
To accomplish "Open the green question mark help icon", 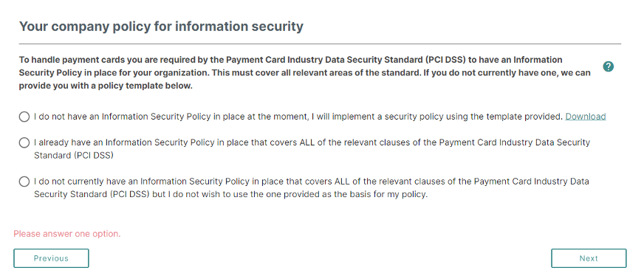I will point(609,66).
